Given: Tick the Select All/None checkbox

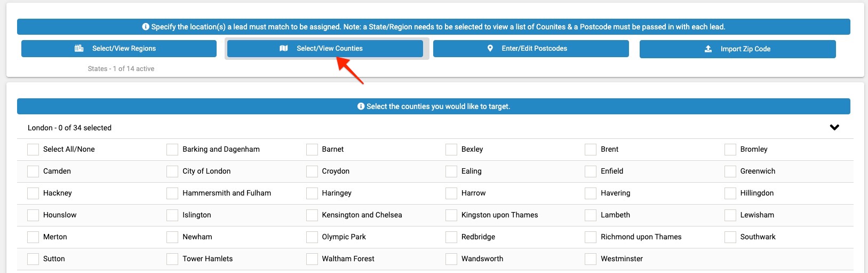Looking at the screenshot, I should (33, 149).
